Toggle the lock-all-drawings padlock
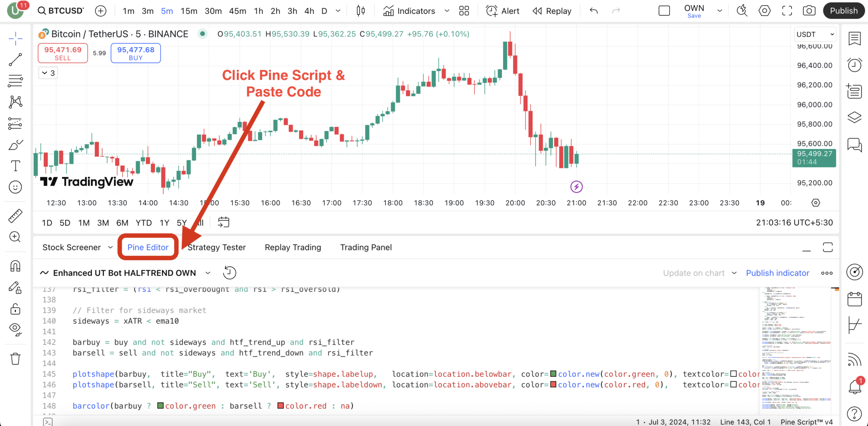868x426 pixels. tap(16, 309)
